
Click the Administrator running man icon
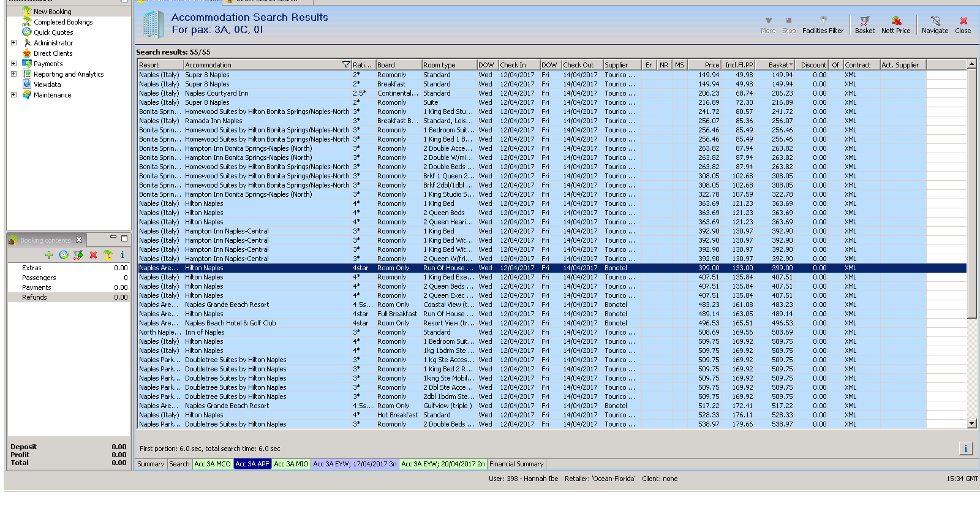click(27, 42)
